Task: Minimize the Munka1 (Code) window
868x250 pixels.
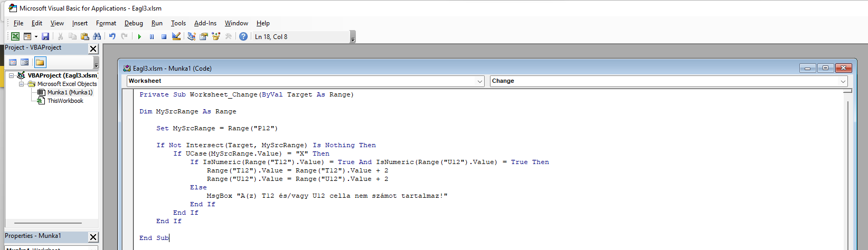Action: click(x=807, y=68)
